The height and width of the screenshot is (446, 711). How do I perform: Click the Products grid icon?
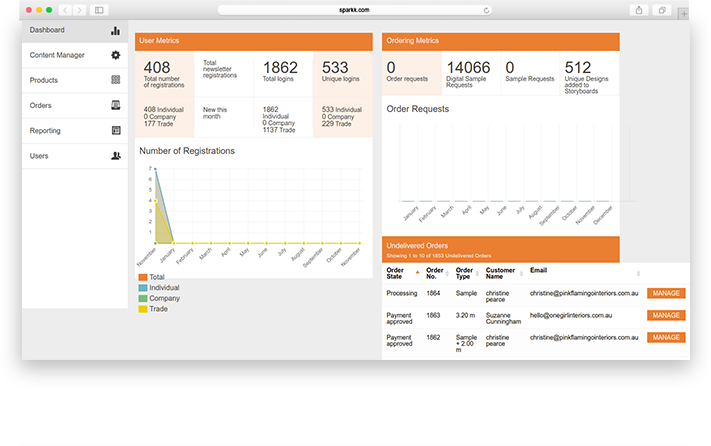115,80
